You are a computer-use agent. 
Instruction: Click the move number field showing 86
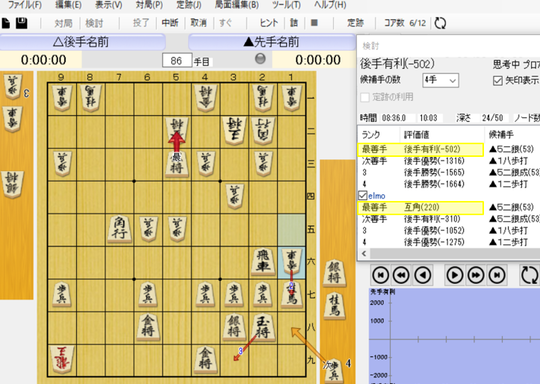click(x=177, y=61)
